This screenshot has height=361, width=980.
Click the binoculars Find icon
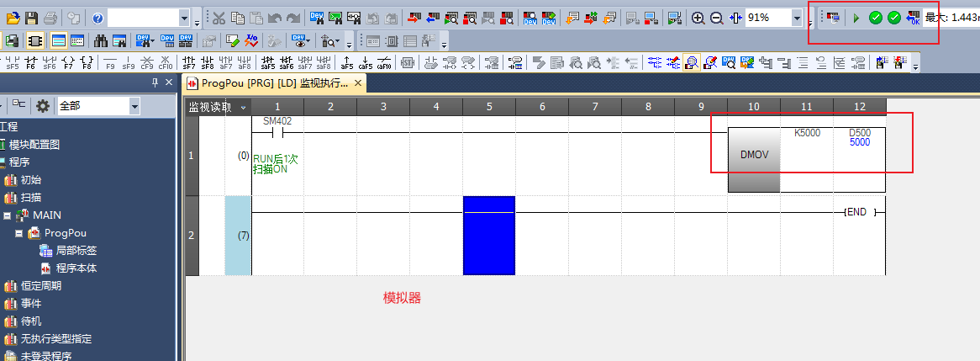click(x=101, y=40)
